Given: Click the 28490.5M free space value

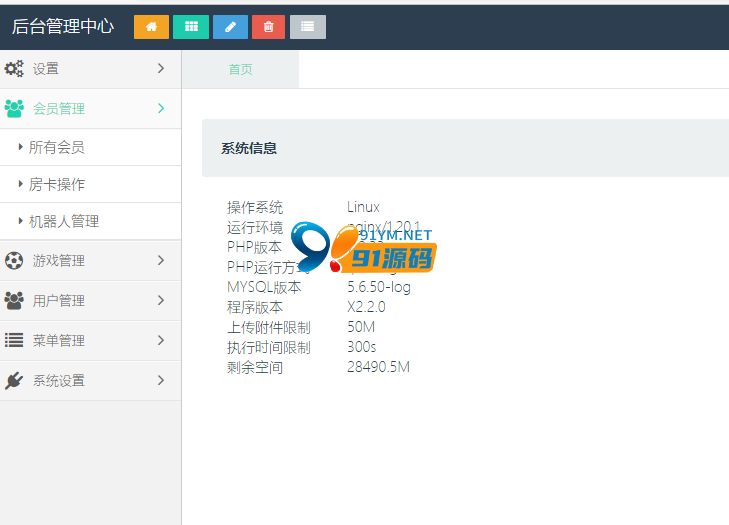Looking at the screenshot, I should click(x=378, y=367).
